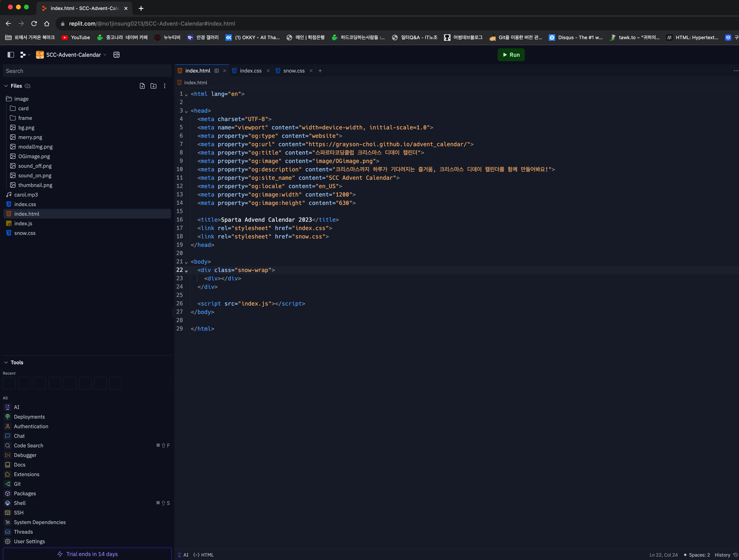Fold the body section at line 21
This screenshot has height=560, width=739.
pyautogui.click(x=186, y=262)
